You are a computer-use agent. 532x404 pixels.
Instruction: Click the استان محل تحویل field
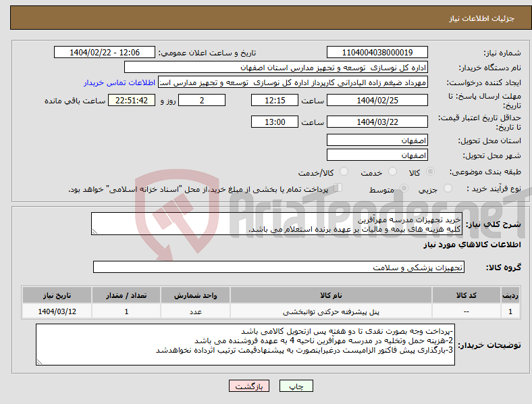(x=377, y=140)
